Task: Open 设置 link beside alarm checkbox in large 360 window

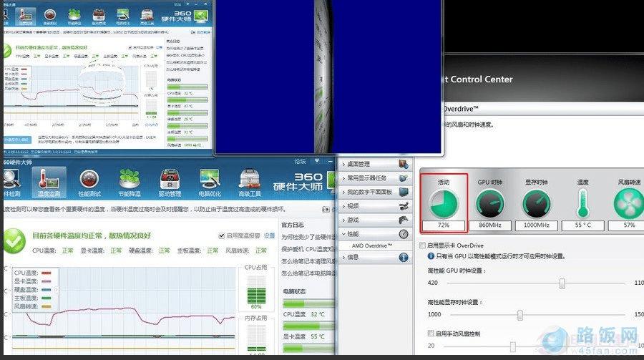Action: click(270, 235)
